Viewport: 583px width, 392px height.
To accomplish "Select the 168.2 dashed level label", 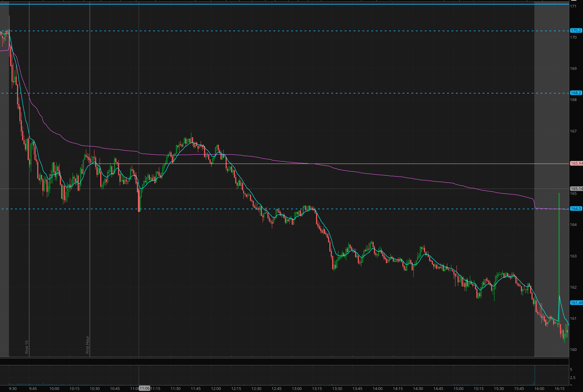I will [576, 93].
